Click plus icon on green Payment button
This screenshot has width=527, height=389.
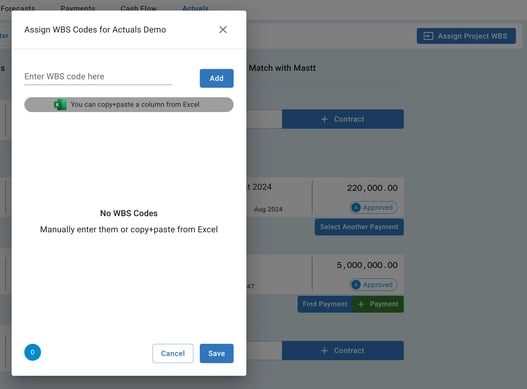pyautogui.click(x=361, y=304)
